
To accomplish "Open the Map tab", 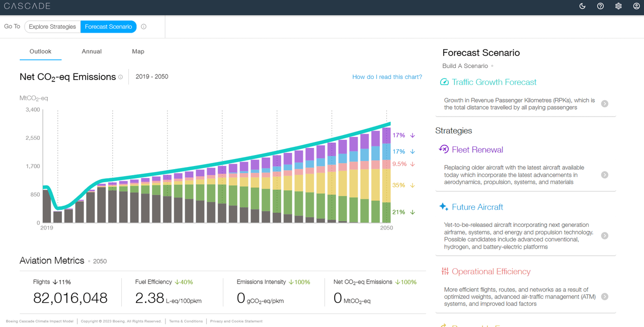I will (x=138, y=51).
